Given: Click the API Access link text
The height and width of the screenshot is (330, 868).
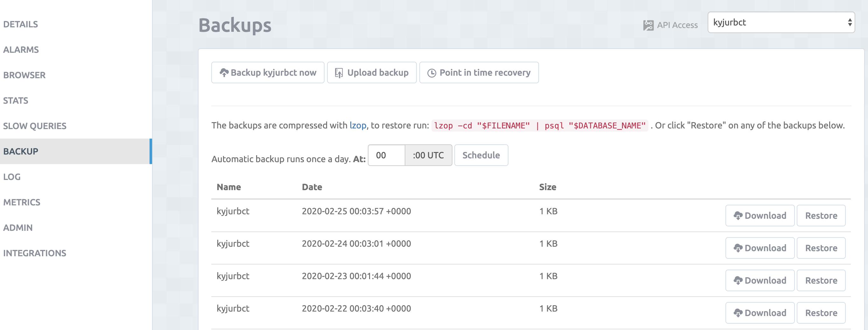Looking at the screenshot, I should [677, 25].
